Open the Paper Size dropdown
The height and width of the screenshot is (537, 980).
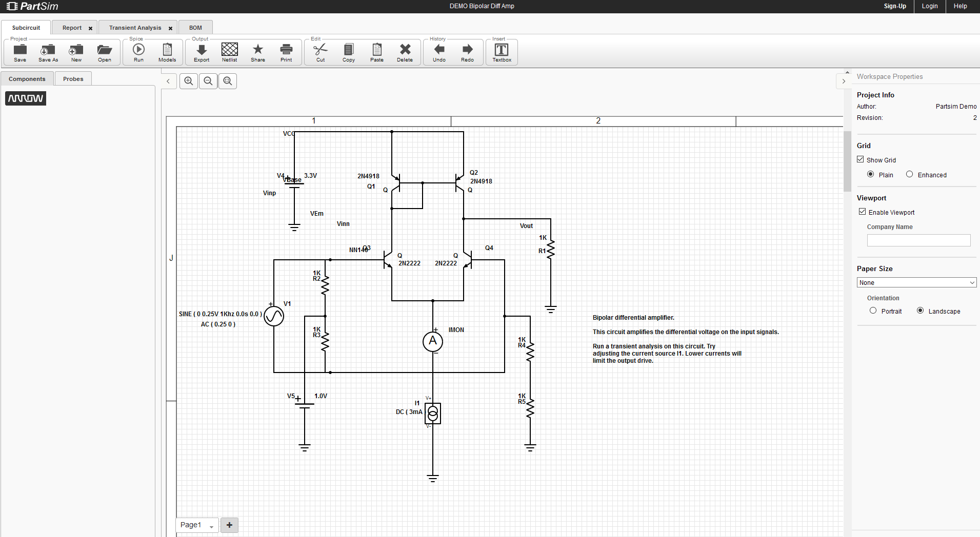[x=916, y=282]
